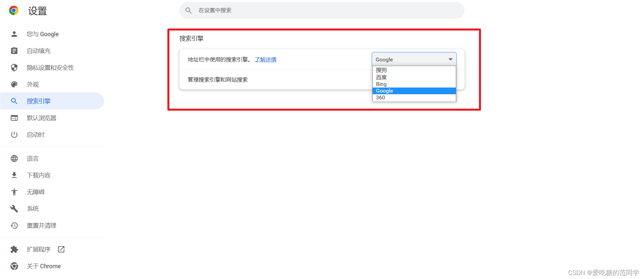Click the 设置 page title
Screen dimensions: 644x279
(37, 11)
